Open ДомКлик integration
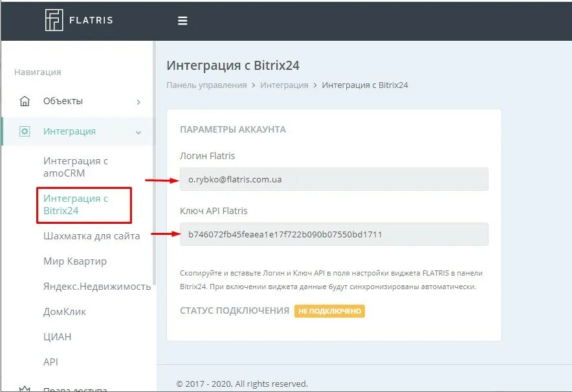This screenshot has width=572, height=392. coord(65,311)
